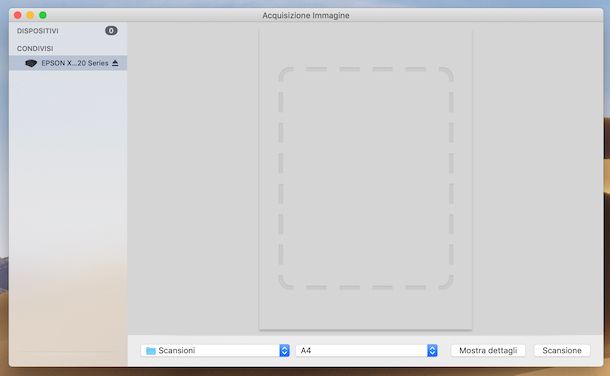Click Mostra dettagli button
The image size is (610, 376).
[x=488, y=351]
